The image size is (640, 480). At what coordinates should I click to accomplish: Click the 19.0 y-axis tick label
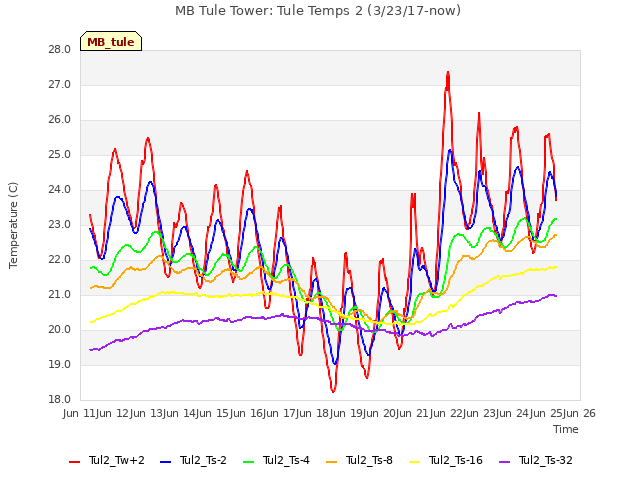pyautogui.click(x=60, y=365)
